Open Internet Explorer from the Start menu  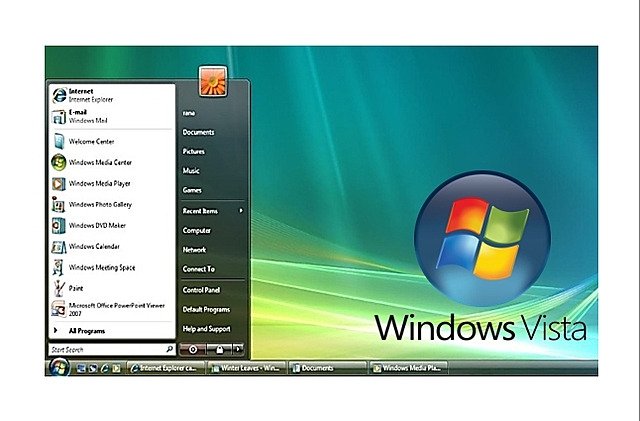(112, 95)
